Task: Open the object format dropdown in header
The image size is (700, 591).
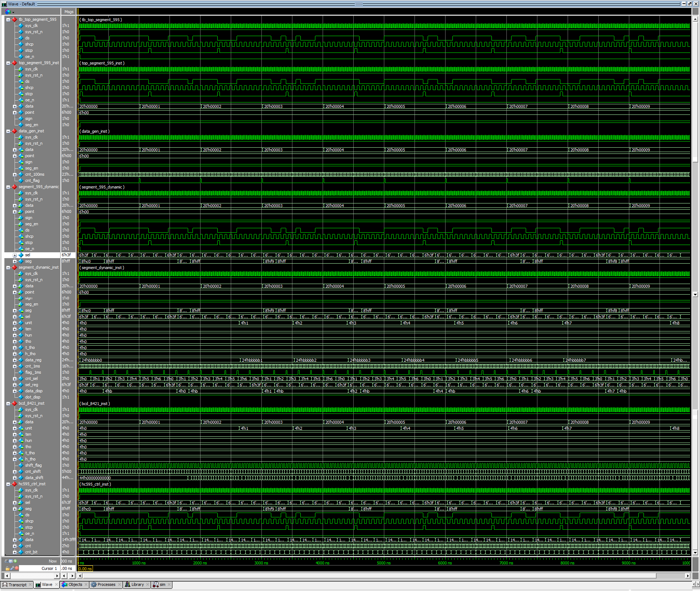Action: click(x=13, y=12)
